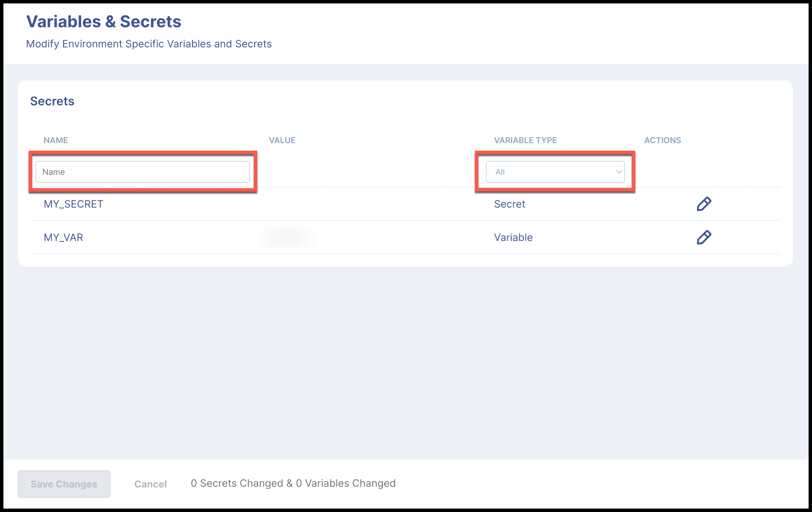The height and width of the screenshot is (512, 812).
Task: Click the pencil icon for MY_VAR
Action: [x=704, y=237]
